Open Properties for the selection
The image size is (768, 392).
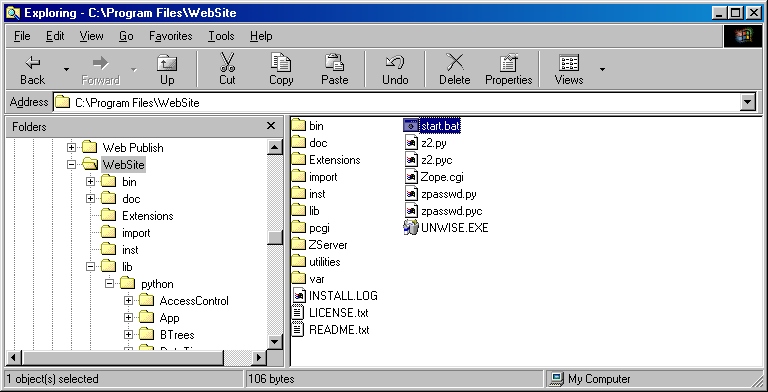point(508,70)
